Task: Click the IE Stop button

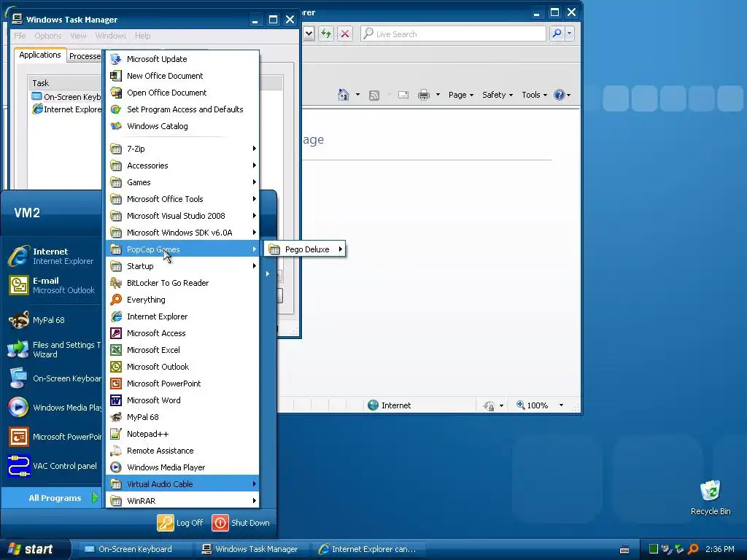Action: [x=345, y=34]
